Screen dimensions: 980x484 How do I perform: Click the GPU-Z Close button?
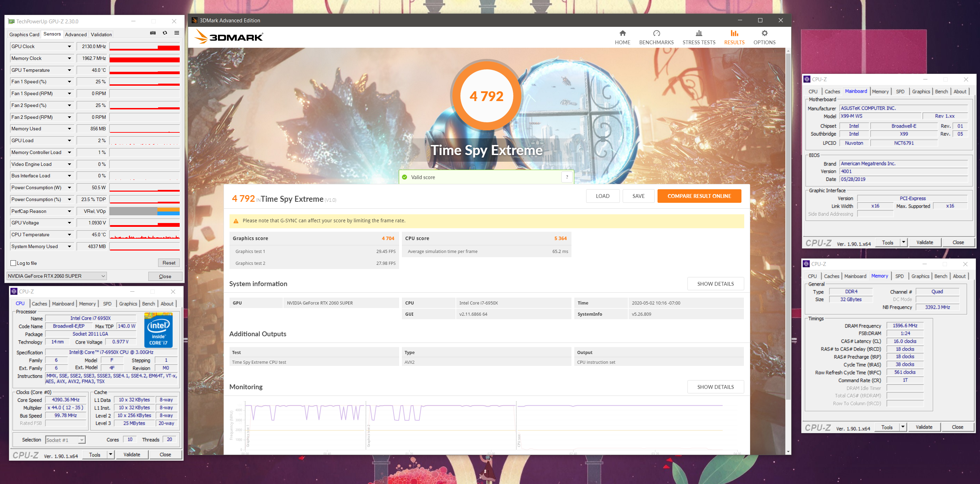[x=165, y=276]
